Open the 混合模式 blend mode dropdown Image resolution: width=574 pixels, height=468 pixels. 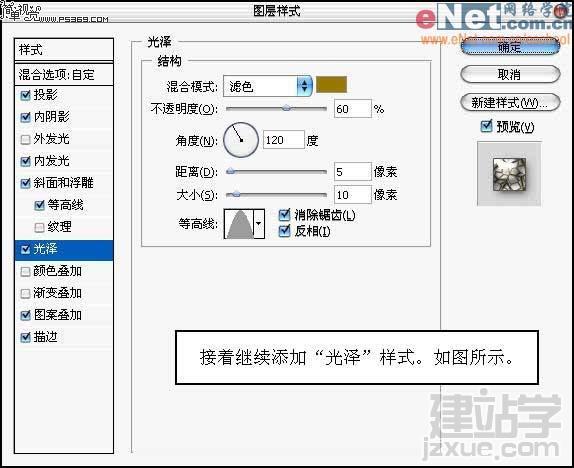268,86
